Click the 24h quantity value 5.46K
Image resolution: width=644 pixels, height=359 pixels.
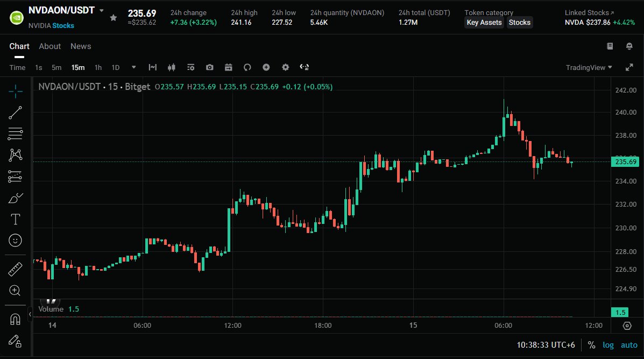319,23
